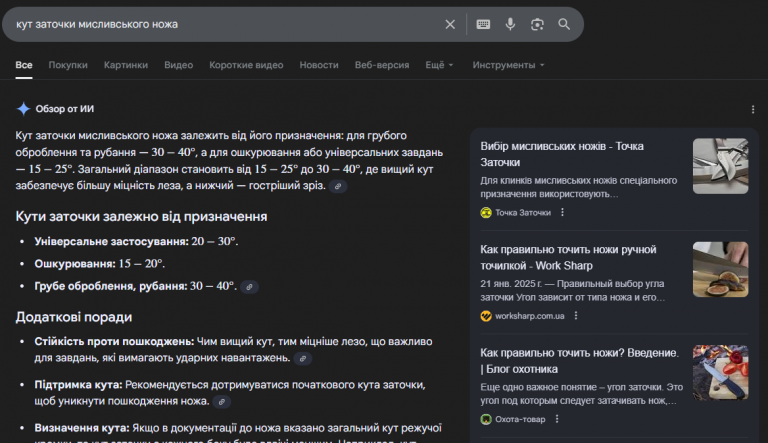Expand the Ещё dropdown menu

(x=439, y=65)
